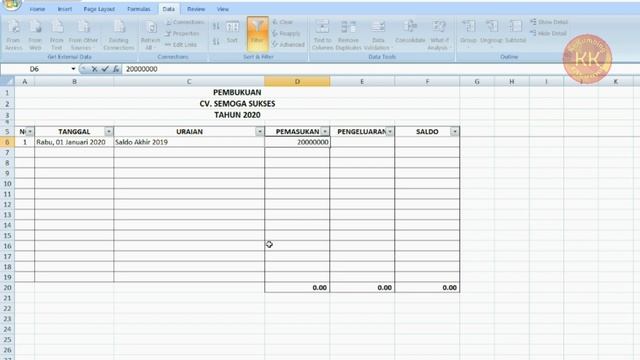Click the formula bar value 20000000
This screenshot has width=640, height=360.
coord(142,69)
